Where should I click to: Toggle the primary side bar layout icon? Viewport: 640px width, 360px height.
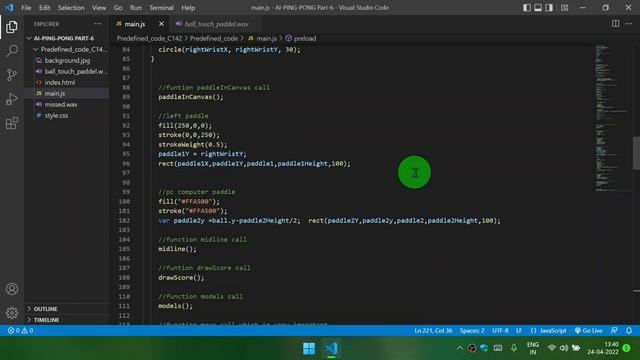pyautogui.click(x=527, y=7)
